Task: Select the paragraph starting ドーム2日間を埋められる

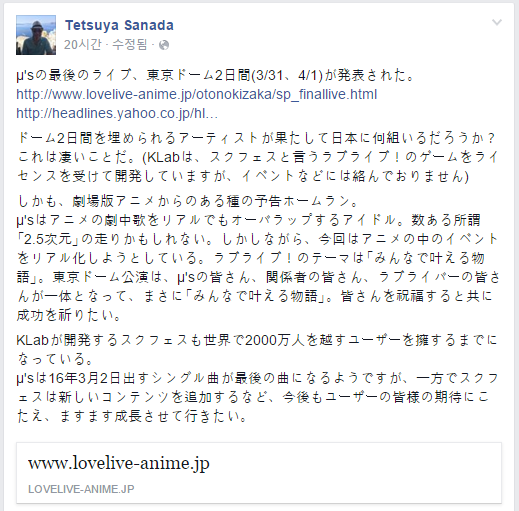Action: (258, 157)
